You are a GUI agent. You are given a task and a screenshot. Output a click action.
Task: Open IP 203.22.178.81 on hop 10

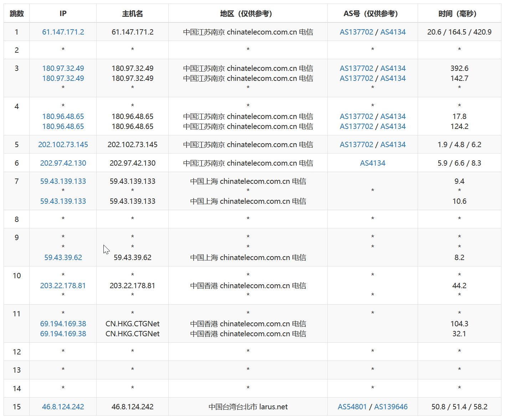click(63, 285)
